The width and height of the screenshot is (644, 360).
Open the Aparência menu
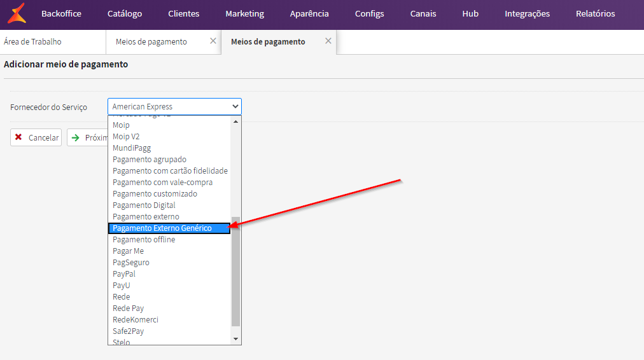tap(309, 13)
